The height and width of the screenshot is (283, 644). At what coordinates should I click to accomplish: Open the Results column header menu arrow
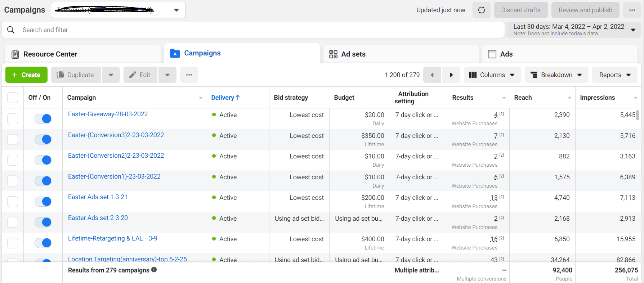click(504, 98)
